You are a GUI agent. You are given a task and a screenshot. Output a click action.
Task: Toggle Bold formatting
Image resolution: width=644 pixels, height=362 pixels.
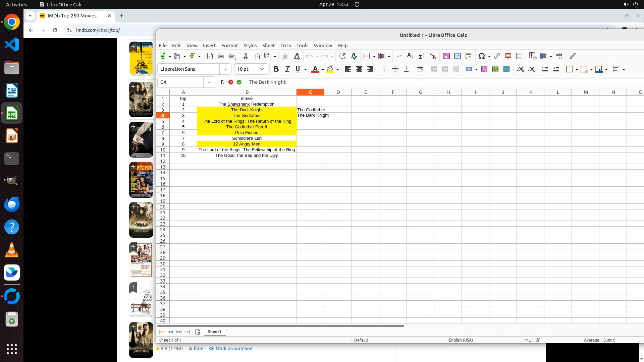point(276,69)
